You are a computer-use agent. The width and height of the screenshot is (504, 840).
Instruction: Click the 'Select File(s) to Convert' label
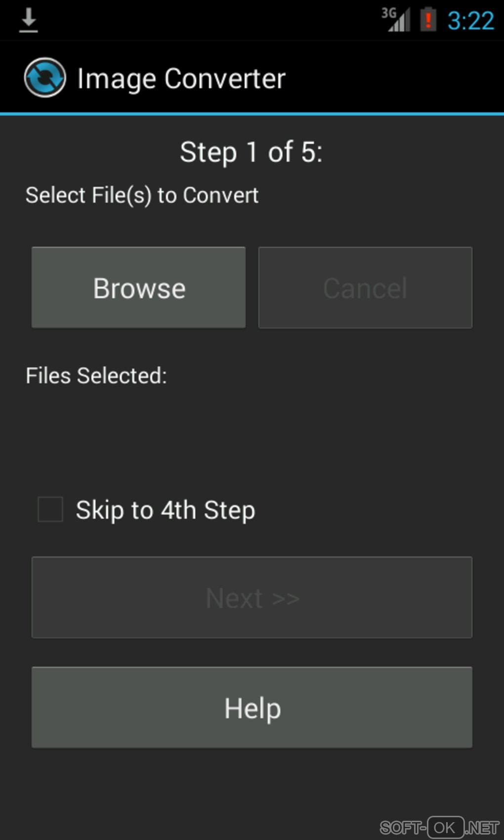142,195
